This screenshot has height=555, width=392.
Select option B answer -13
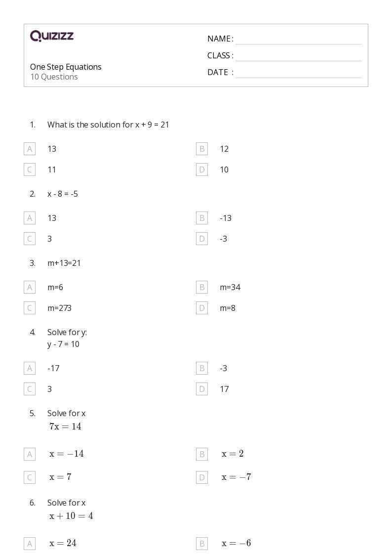tap(202, 218)
